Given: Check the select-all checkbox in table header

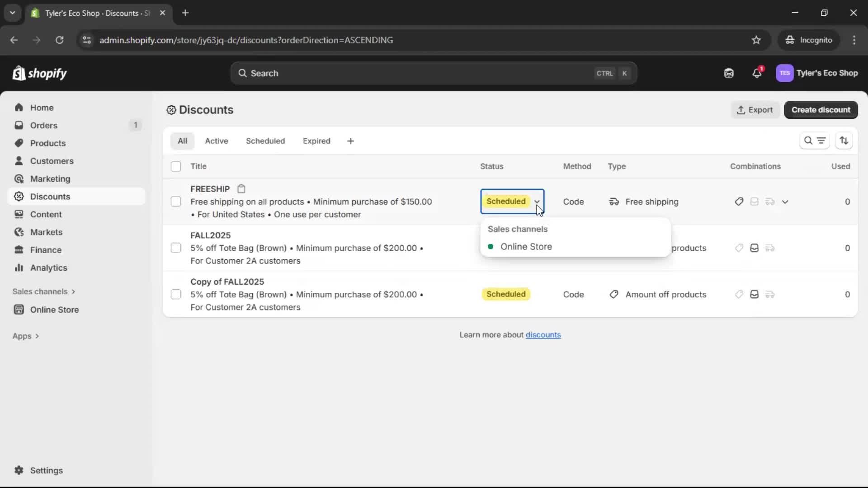Looking at the screenshot, I should point(176,166).
